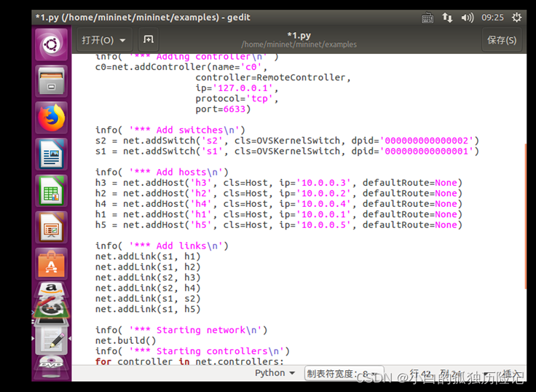Click the protocol='tcp' line
This screenshot has width=536, height=392.
pos(237,99)
